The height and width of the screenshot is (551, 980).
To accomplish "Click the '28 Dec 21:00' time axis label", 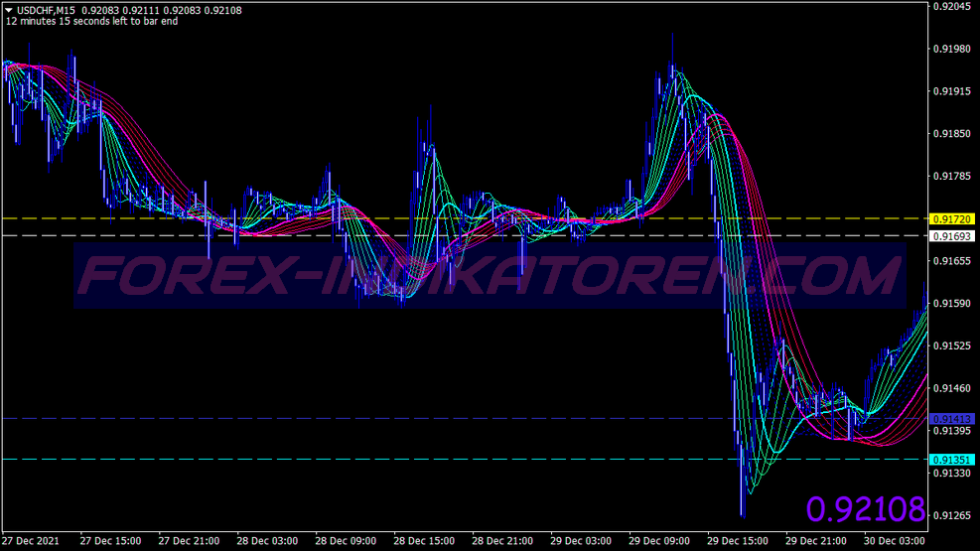I will click(502, 541).
